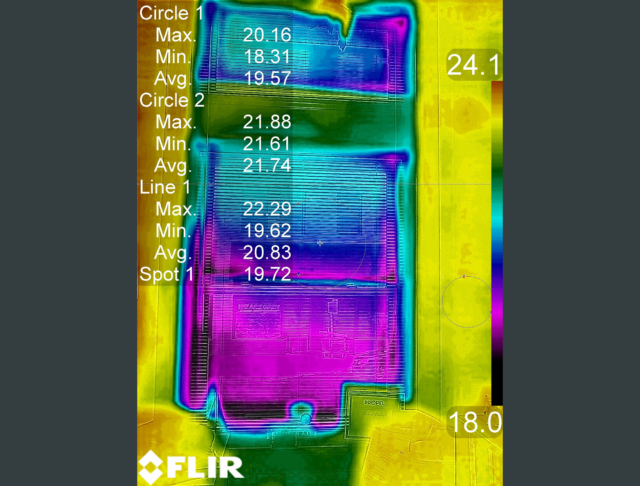640x486 pixels.
Task: Click Line 1 maximum value 22.29
Action: pyautogui.click(x=267, y=209)
